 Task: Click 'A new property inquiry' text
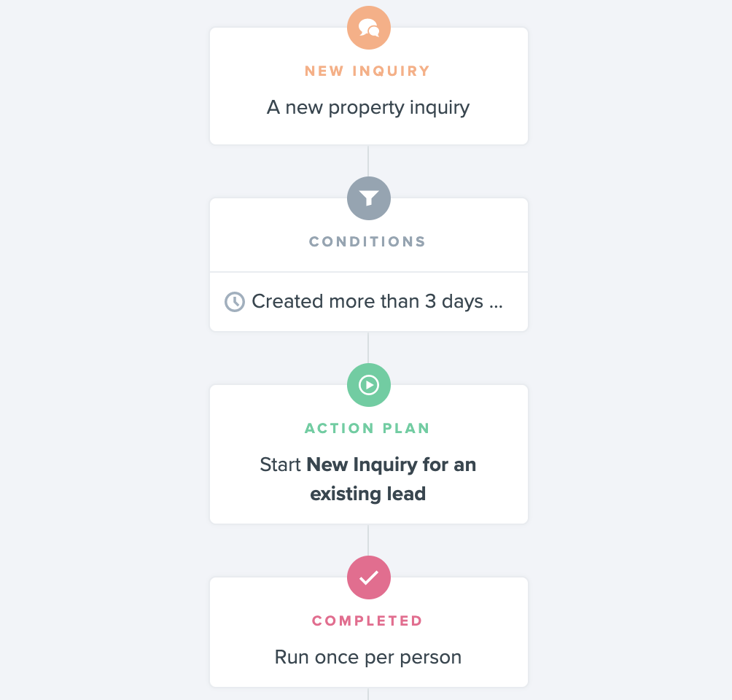tap(368, 107)
